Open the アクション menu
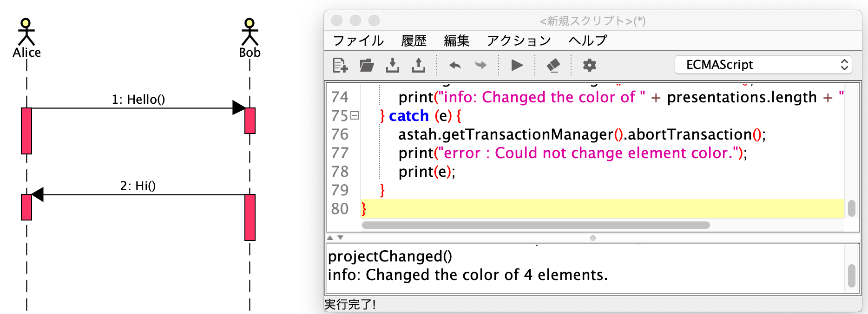This screenshot has width=868, height=314. (519, 41)
